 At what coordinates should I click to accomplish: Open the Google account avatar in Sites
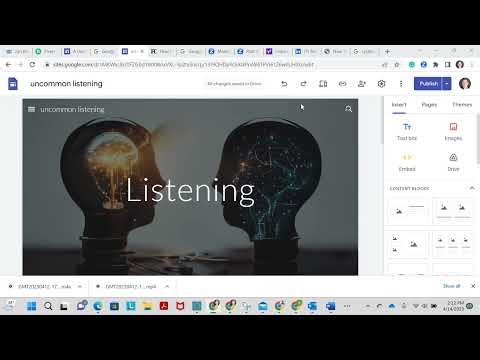[x=465, y=84]
